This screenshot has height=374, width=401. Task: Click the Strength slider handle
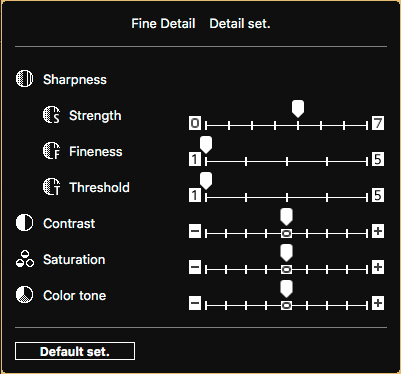click(298, 109)
